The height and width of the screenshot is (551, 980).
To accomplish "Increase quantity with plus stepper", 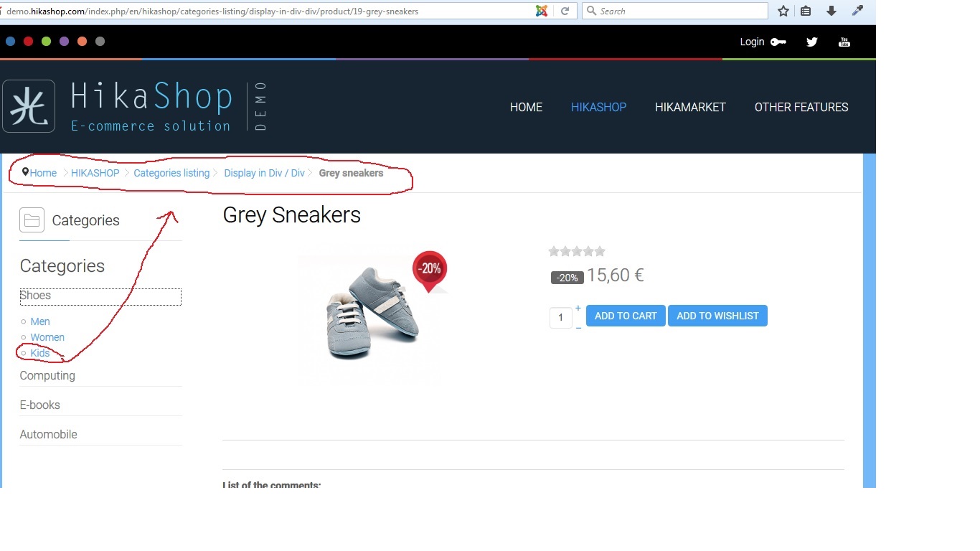I will 578,309.
